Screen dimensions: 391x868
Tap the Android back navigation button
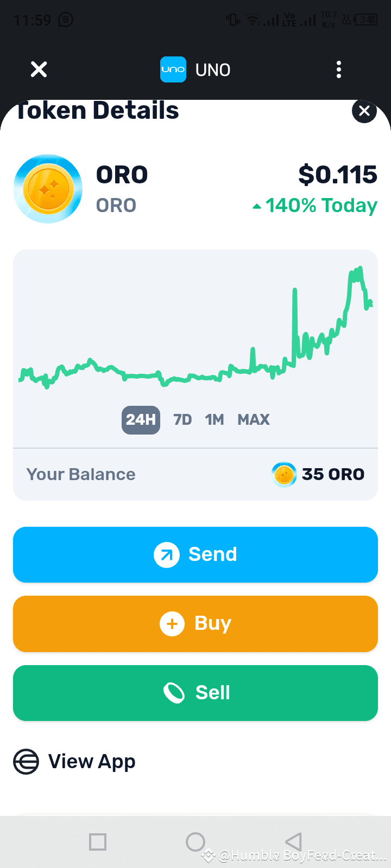(x=293, y=842)
